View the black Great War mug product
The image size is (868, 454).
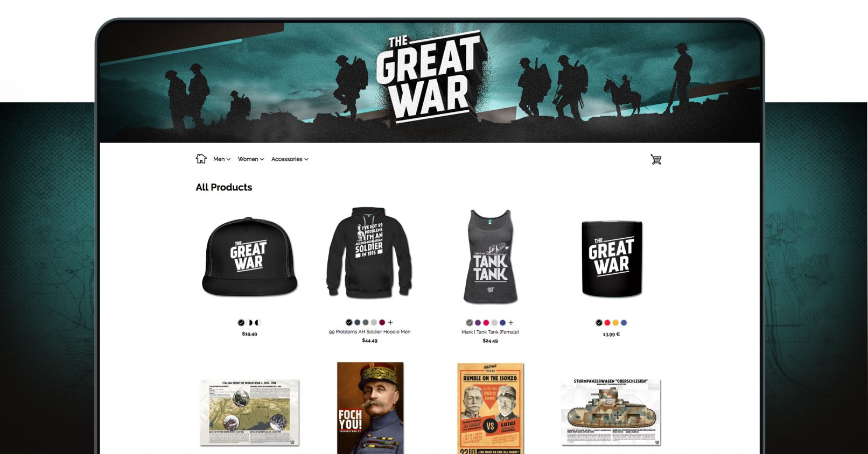pos(612,258)
